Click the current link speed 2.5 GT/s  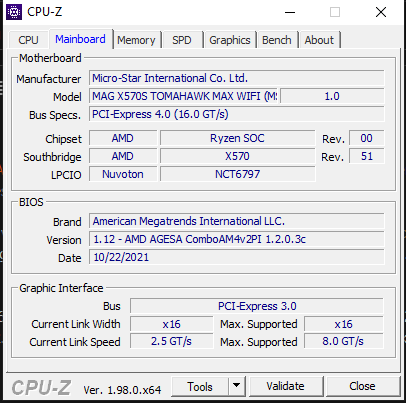[x=172, y=342]
